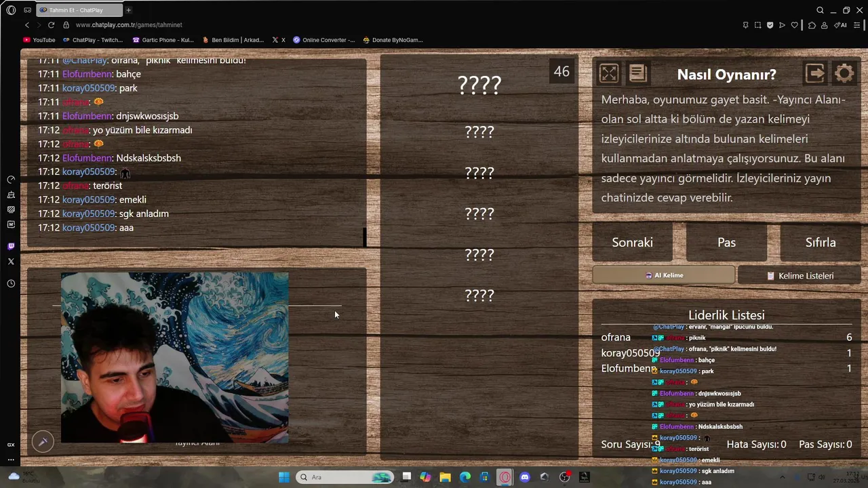Image resolution: width=868 pixels, height=488 pixels.
Task: Open the Ben Bildim bookmark
Action: point(233,40)
